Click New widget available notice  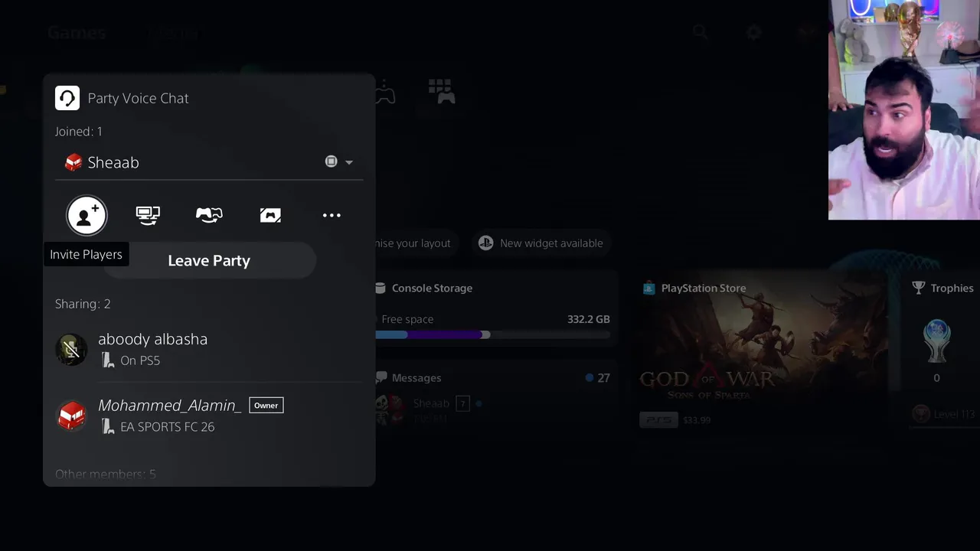[x=541, y=243]
